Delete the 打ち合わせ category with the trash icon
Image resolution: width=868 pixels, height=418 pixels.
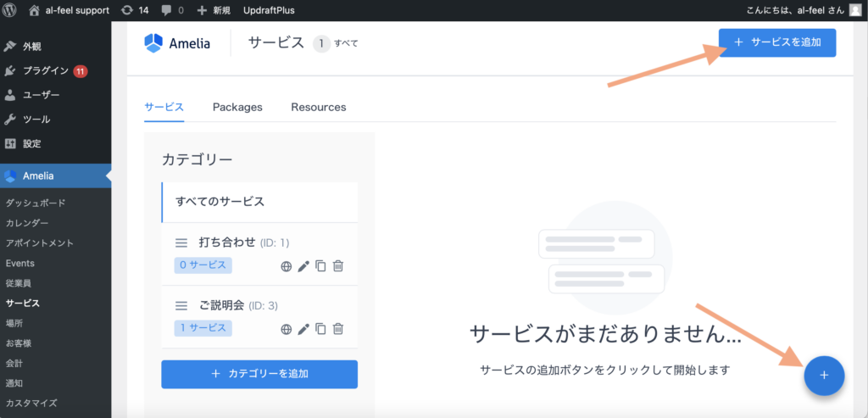(x=337, y=266)
